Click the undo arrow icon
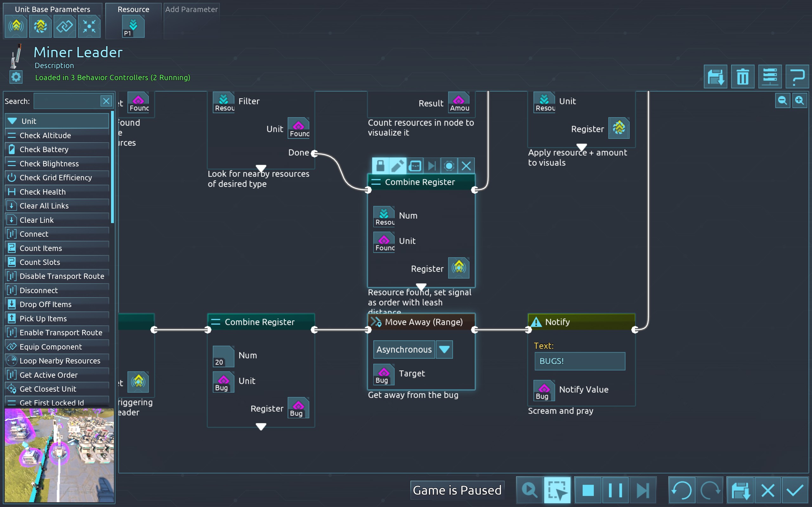 click(x=681, y=490)
